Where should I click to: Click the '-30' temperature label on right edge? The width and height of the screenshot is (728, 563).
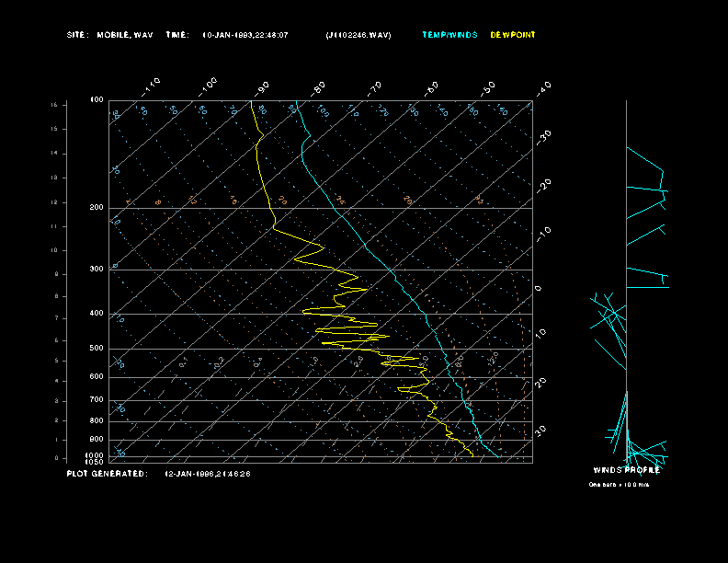click(543, 137)
